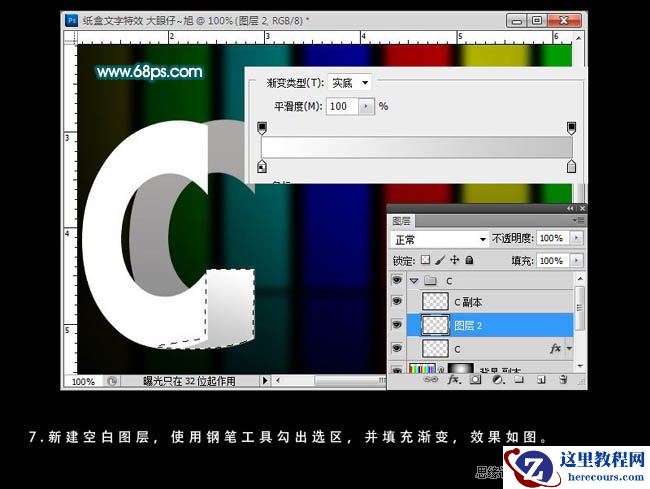
Task: Lock image pixels with brush icon
Action: coord(440,260)
